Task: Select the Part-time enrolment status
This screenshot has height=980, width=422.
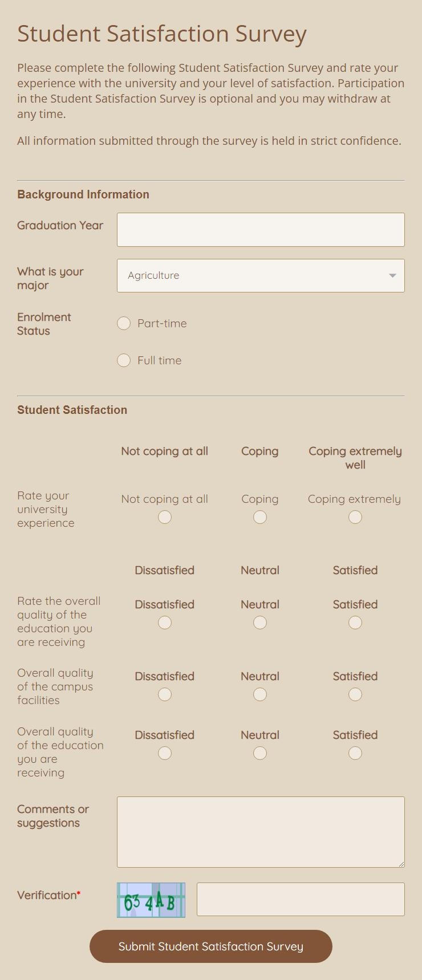Action: (124, 323)
